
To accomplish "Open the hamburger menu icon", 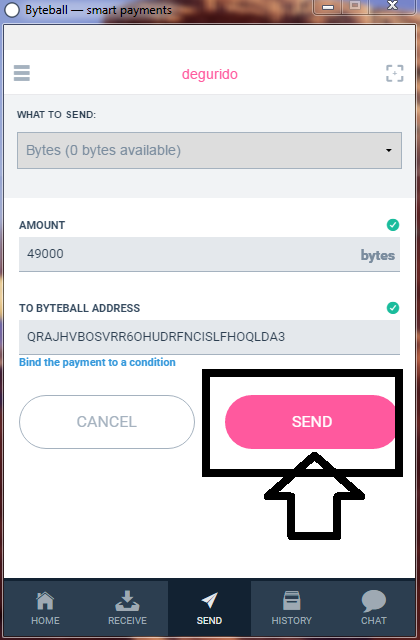I will (22, 73).
